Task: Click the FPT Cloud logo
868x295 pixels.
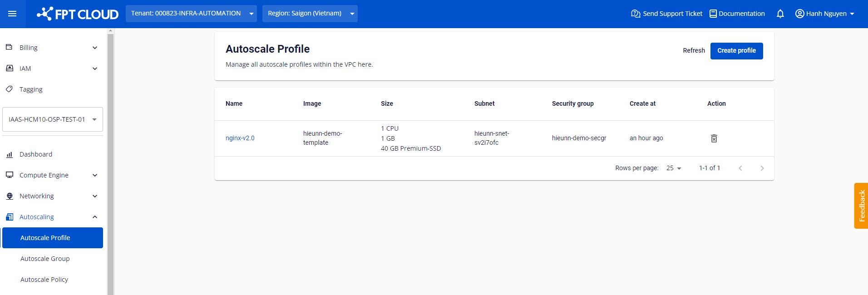Action: coord(78,14)
